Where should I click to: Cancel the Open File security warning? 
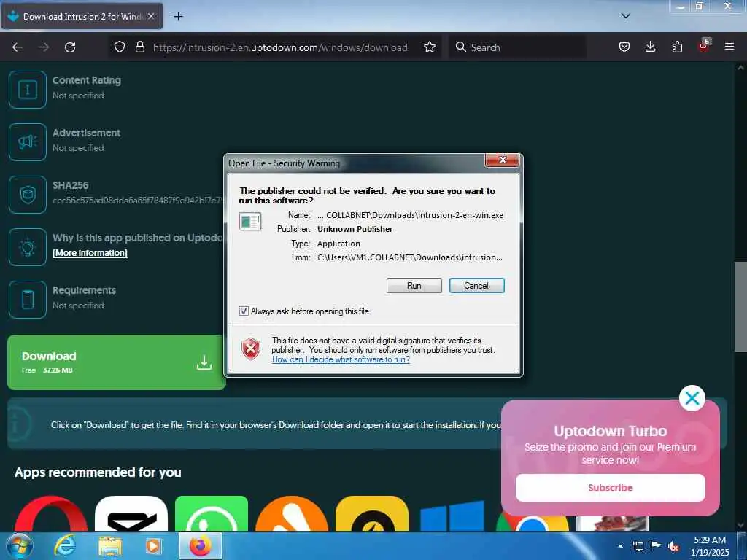click(476, 286)
